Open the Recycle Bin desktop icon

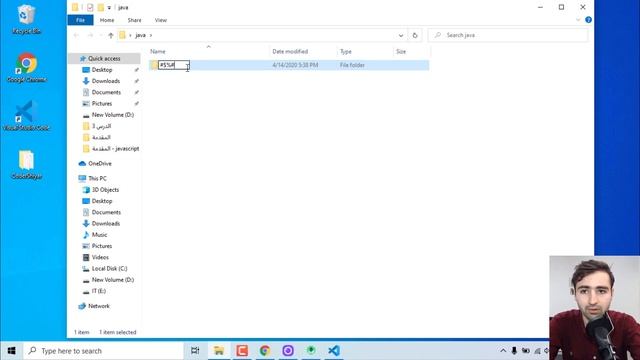coord(26,19)
